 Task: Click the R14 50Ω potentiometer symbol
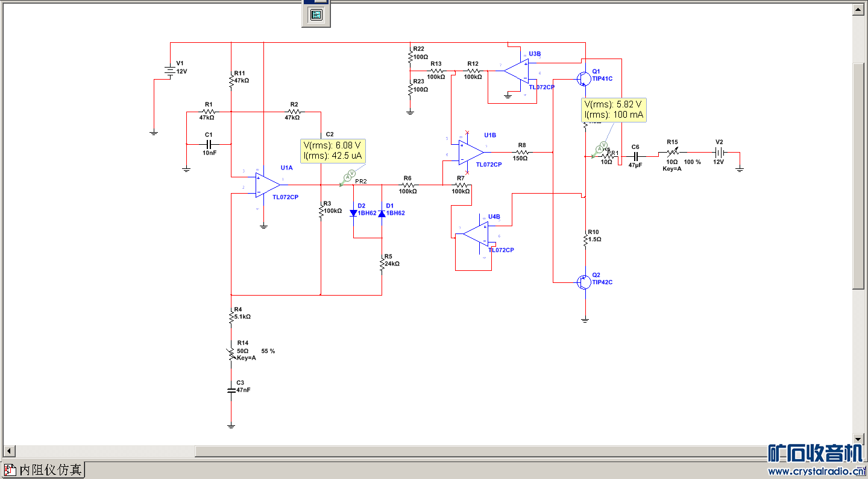(x=231, y=354)
